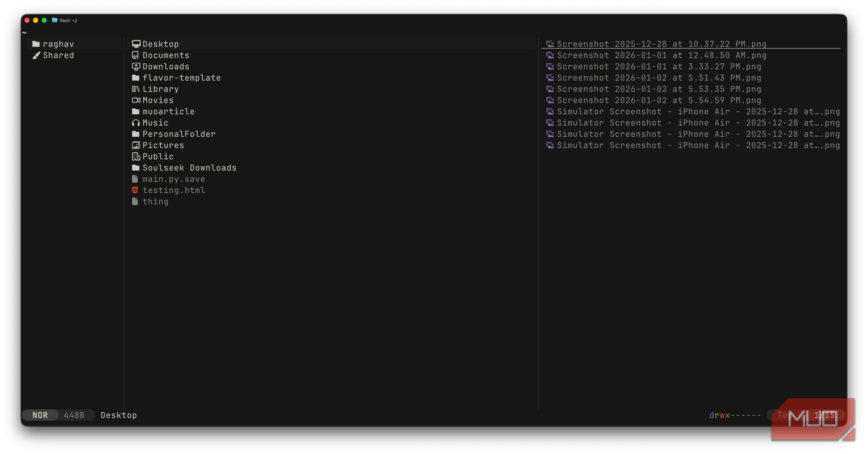
Task: Click image icon of Screenshot 3.33.27 PM.png
Action: pos(550,66)
